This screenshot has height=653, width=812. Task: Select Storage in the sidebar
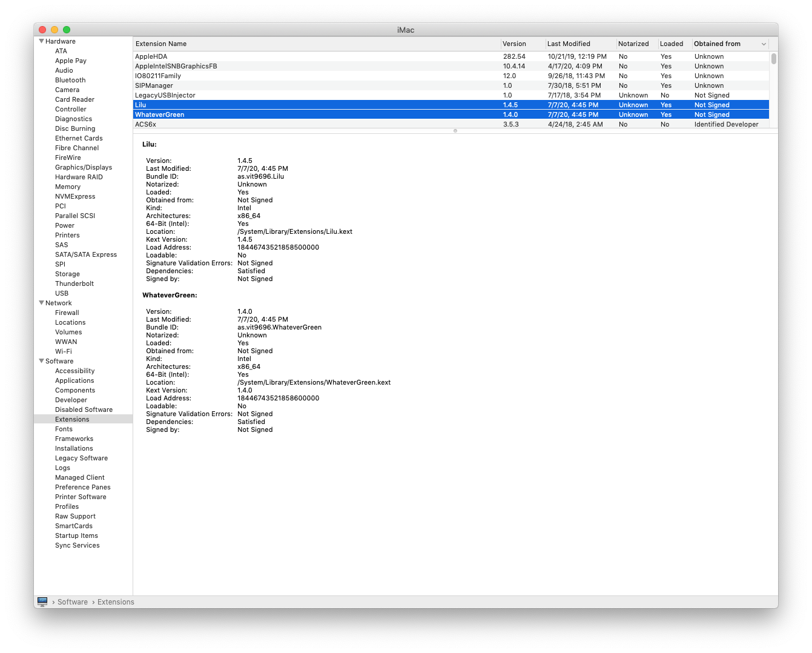coord(67,274)
